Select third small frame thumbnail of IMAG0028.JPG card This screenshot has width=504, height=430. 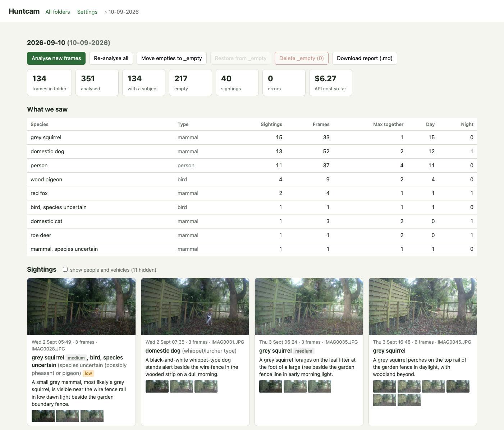pyautogui.click(x=92, y=416)
